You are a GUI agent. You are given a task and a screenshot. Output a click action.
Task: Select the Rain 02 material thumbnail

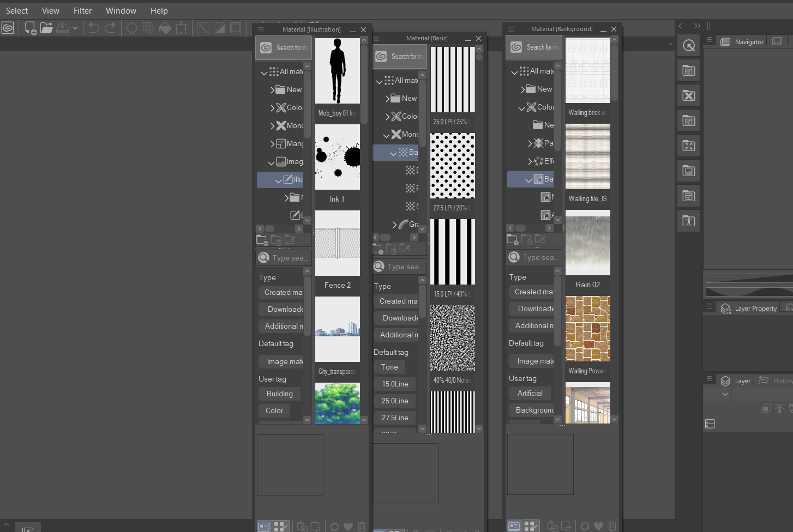(x=587, y=243)
